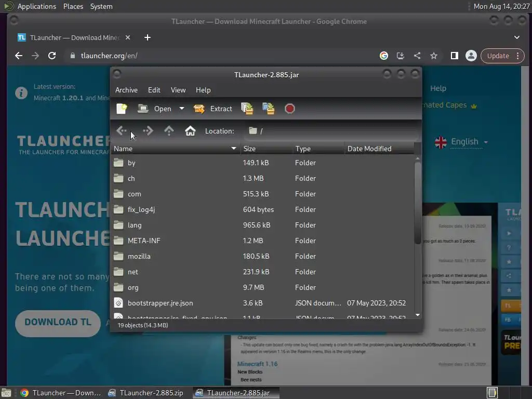The height and width of the screenshot is (399, 532).
Task: Open the Chrome side panel icon
Action: pos(454,56)
